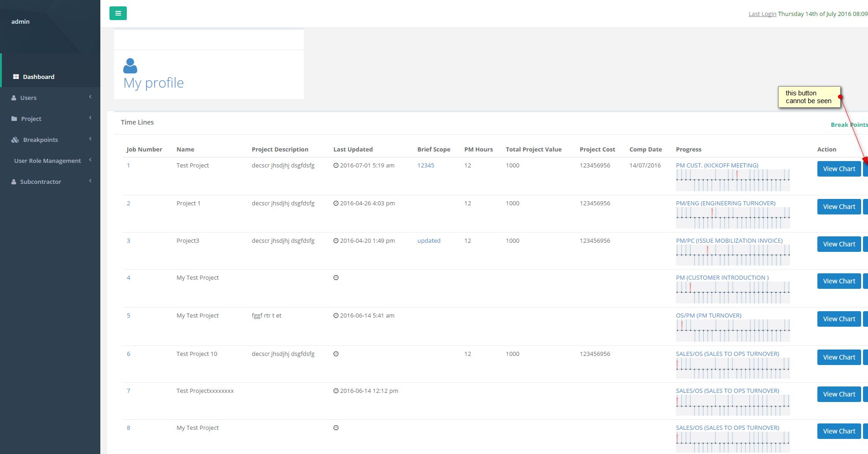Expand the User Role Management chevron
868x454 pixels.
pos(90,160)
